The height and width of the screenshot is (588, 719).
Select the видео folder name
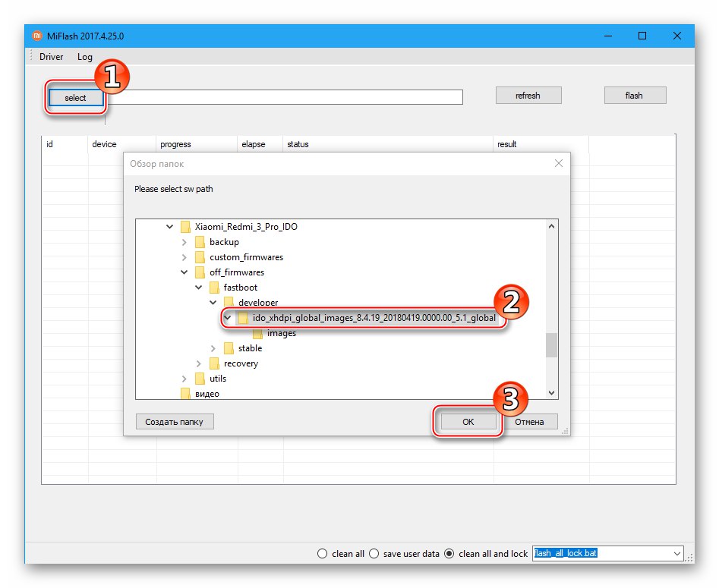coord(207,394)
